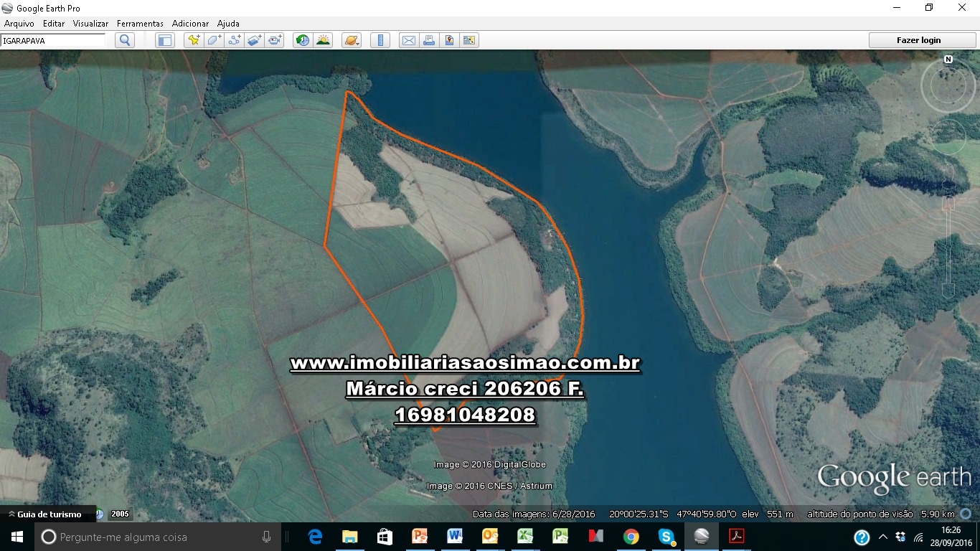Image resolution: width=980 pixels, height=551 pixels.
Task: Open Adobe Acrobat from taskbar
Action: tap(736, 537)
